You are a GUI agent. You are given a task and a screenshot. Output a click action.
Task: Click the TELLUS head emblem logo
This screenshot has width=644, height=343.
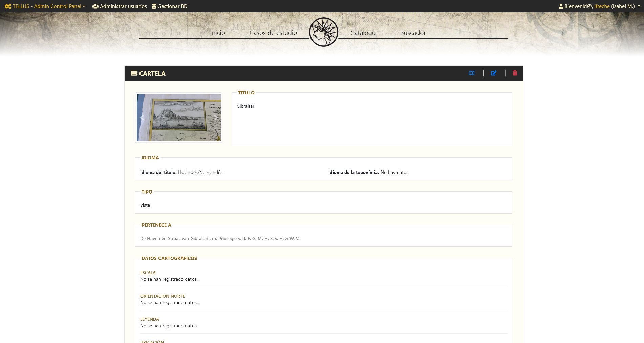point(324,32)
